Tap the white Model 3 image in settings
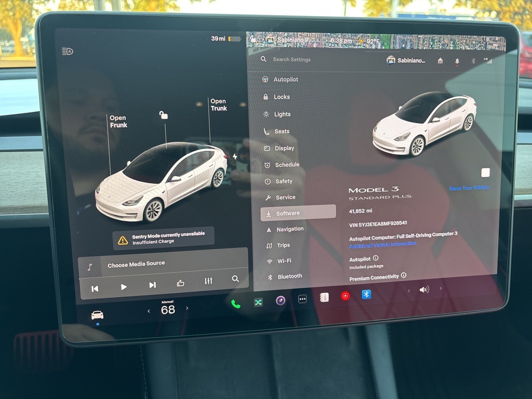Image resolution: width=532 pixels, height=399 pixels. [425, 124]
